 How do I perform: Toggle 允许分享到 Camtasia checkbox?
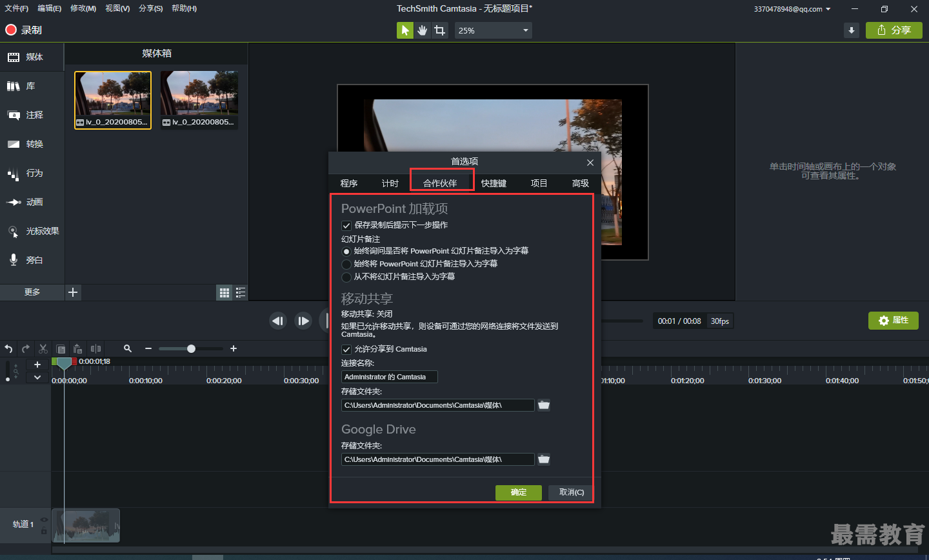point(346,349)
